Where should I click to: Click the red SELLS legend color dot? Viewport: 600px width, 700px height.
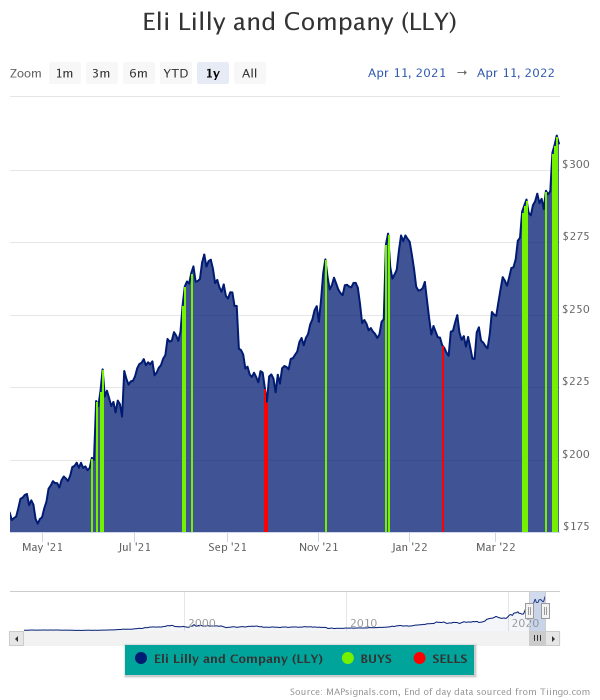coord(419,658)
